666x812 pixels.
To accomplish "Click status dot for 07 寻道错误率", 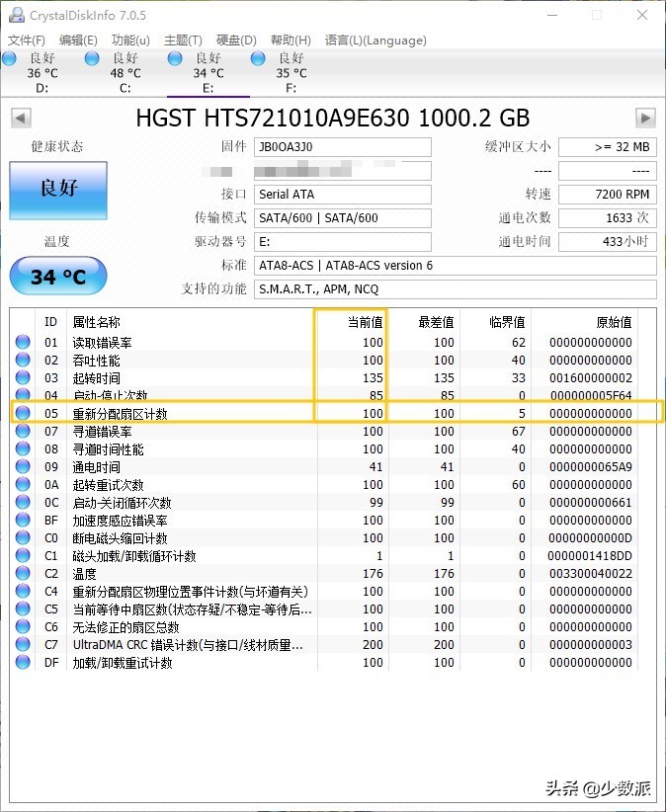I will (23, 431).
